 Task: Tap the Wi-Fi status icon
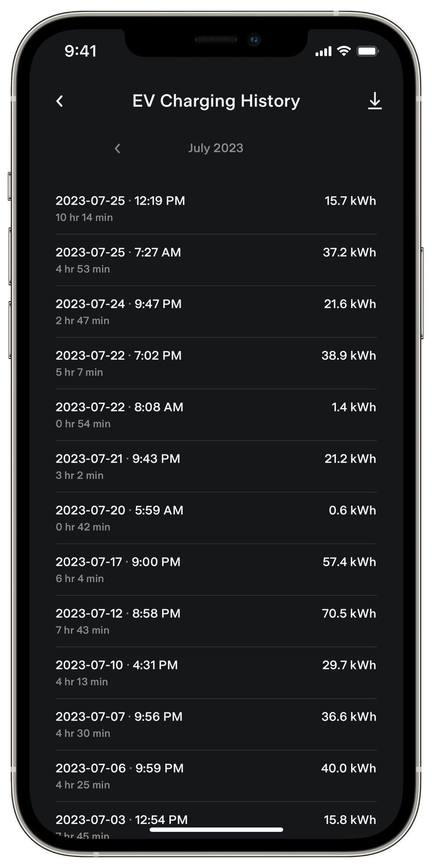click(x=344, y=51)
